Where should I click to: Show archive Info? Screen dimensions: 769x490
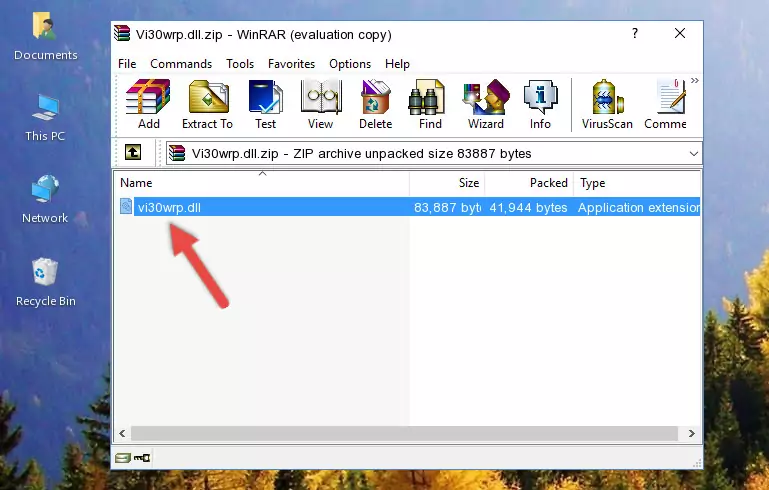(x=540, y=104)
